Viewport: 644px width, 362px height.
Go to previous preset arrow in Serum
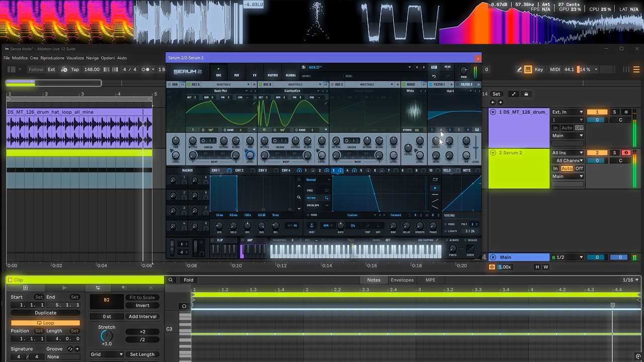click(x=417, y=67)
